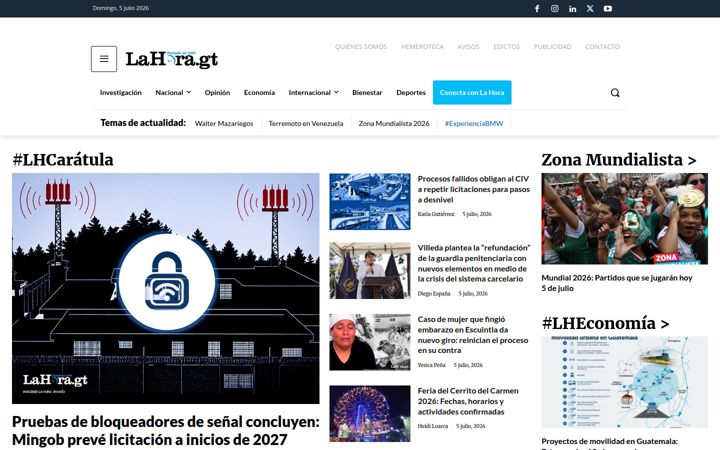Expand the Nacional dropdown menu
This screenshot has width=720, height=450.
pos(173,93)
